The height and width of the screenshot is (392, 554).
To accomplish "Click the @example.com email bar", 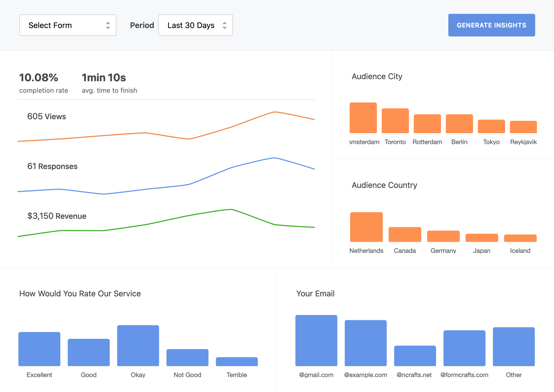I will click(x=366, y=343).
